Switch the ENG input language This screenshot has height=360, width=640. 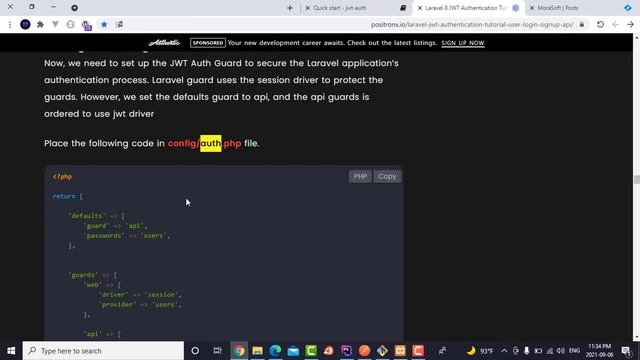[x=574, y=351]
